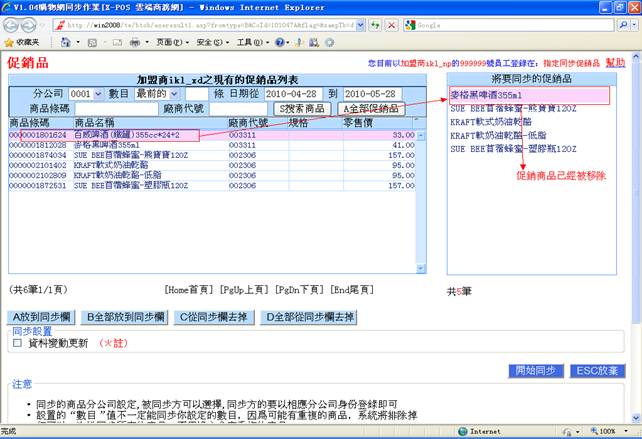Click the browser Back arrow button
The height and width of the screenshot is (439, 642).
[x=13, y=24]
